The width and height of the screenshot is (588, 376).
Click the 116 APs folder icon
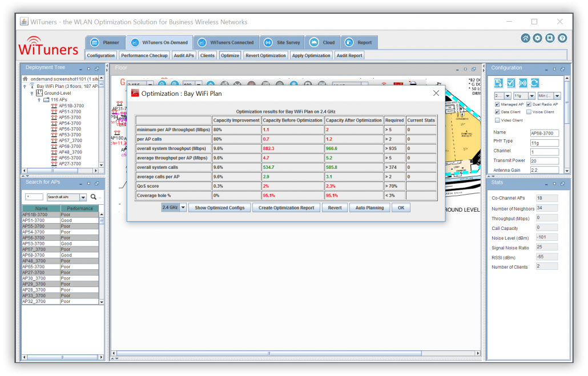pos(46,100)
